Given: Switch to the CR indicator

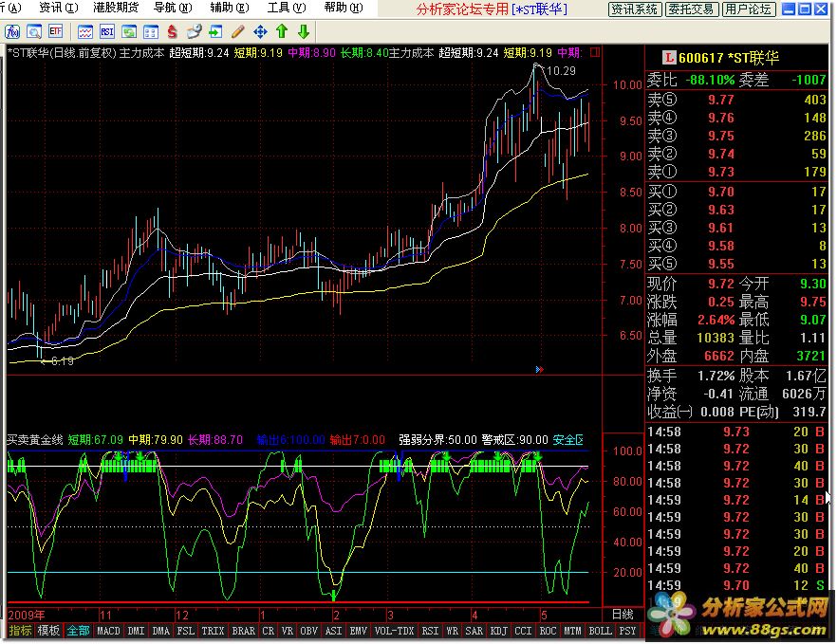Looking at the screenshot, I should tap(269, 631).
